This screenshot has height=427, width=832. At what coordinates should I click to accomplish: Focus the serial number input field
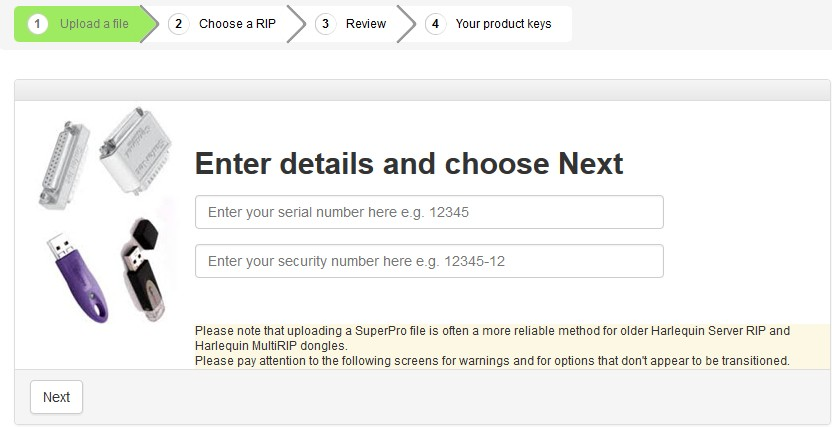click(x=429, y=212)
